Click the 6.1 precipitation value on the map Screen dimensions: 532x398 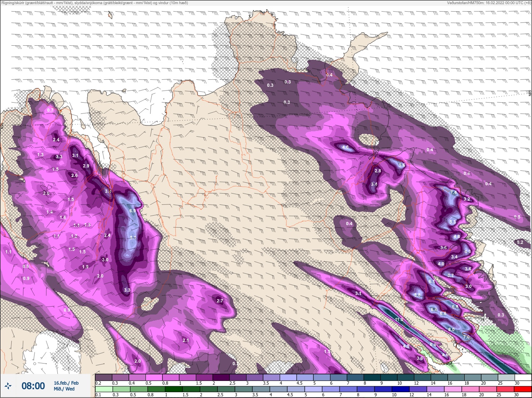pyautogui.click(x=431, y=282)
